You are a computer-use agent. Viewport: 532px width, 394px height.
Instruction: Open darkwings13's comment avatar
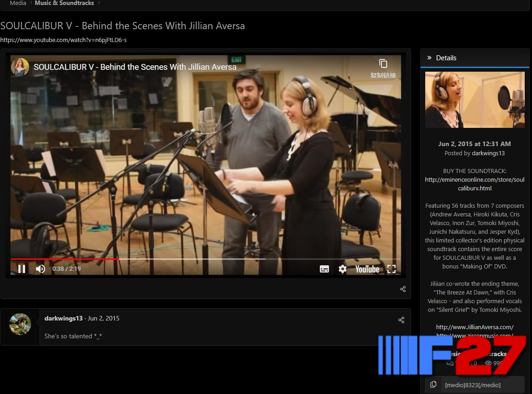(20, 324)
